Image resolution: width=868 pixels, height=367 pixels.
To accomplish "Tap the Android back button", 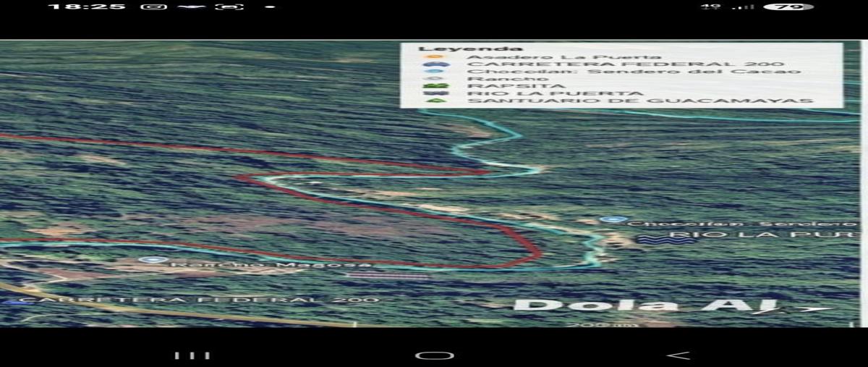I will point(678,355).
